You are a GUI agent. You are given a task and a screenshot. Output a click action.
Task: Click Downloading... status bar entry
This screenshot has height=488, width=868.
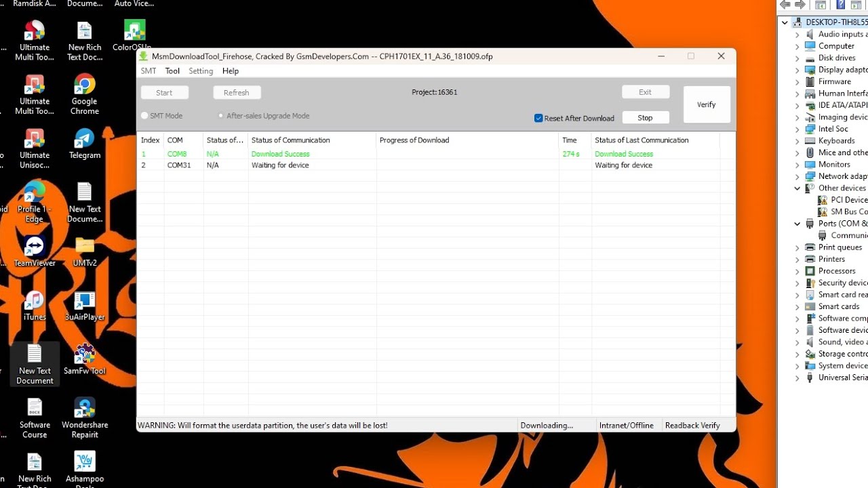(x=547, y=426)
